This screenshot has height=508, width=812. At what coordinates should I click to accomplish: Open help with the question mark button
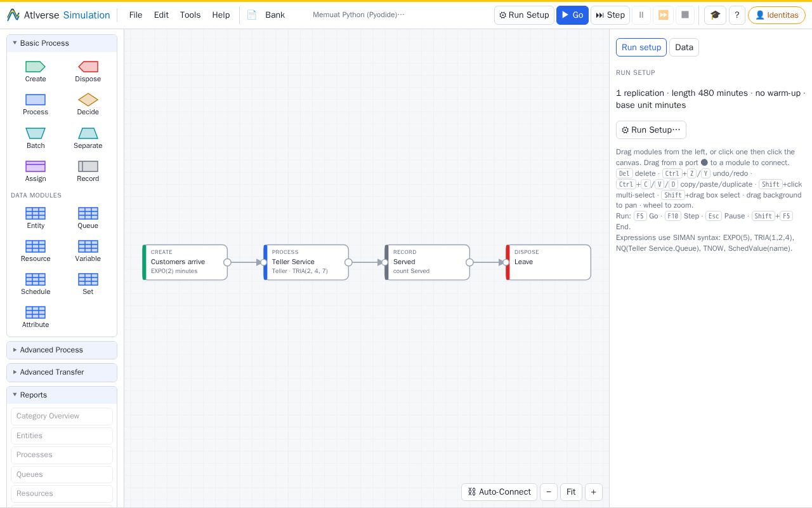[x=737, y=15]
